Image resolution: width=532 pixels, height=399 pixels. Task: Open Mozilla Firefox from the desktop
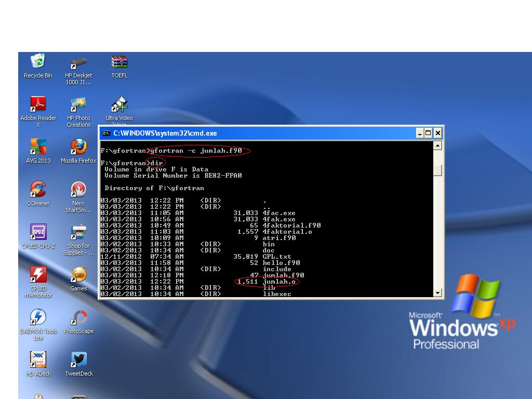coord(78,148)
